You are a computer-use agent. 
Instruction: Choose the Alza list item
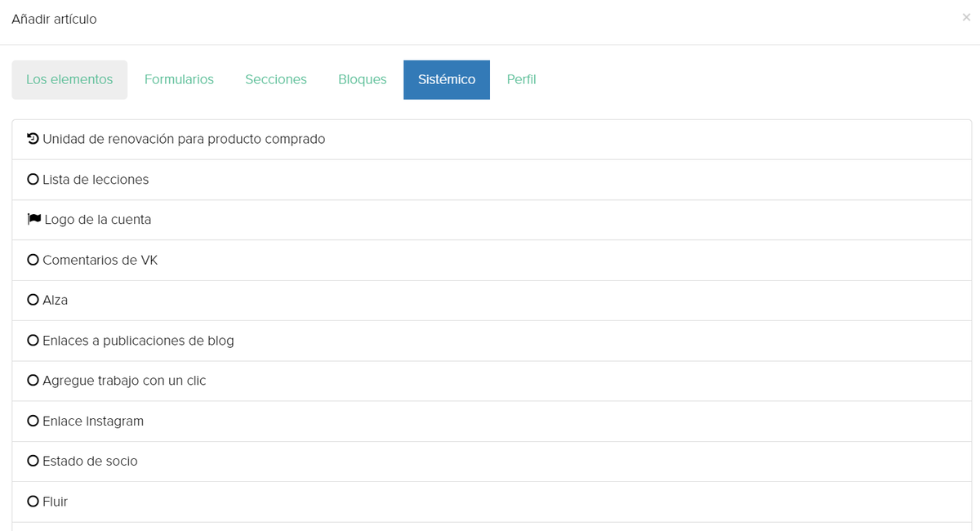[492, 300]
